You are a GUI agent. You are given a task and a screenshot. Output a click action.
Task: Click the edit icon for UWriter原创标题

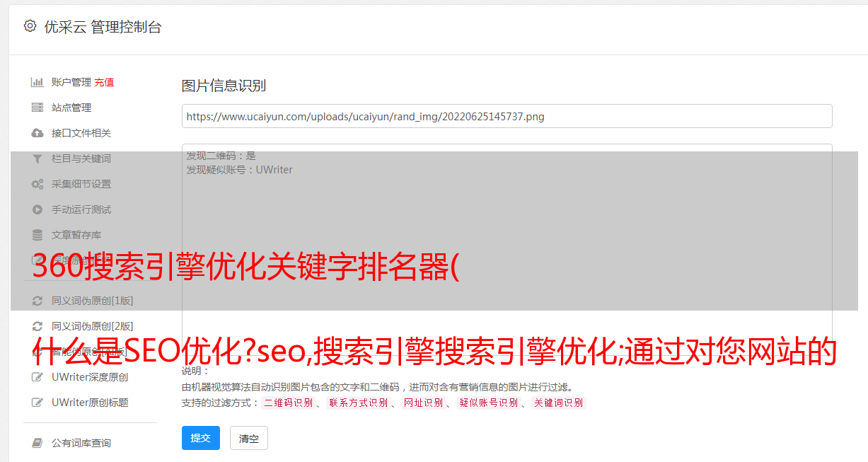(x=37, y=403)
